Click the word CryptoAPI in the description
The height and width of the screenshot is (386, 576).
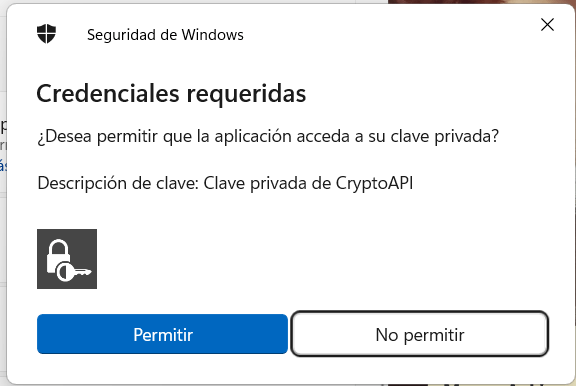pos(374,183)
